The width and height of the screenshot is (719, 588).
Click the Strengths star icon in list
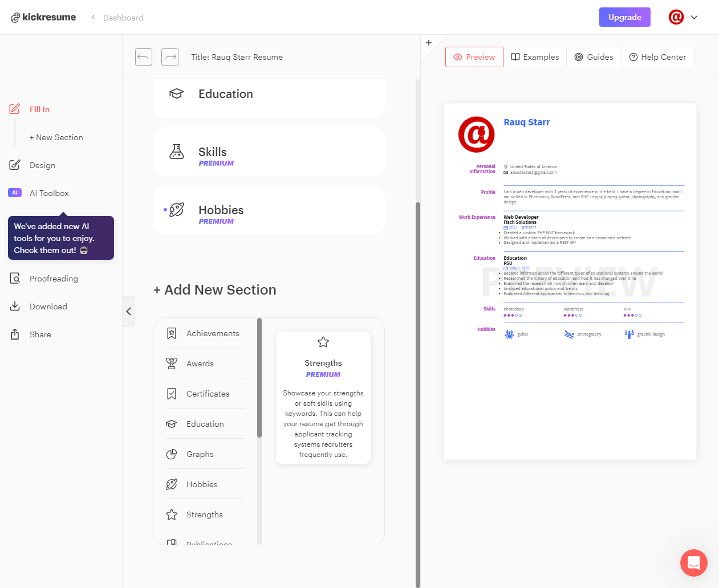click(x=172, y=514)
